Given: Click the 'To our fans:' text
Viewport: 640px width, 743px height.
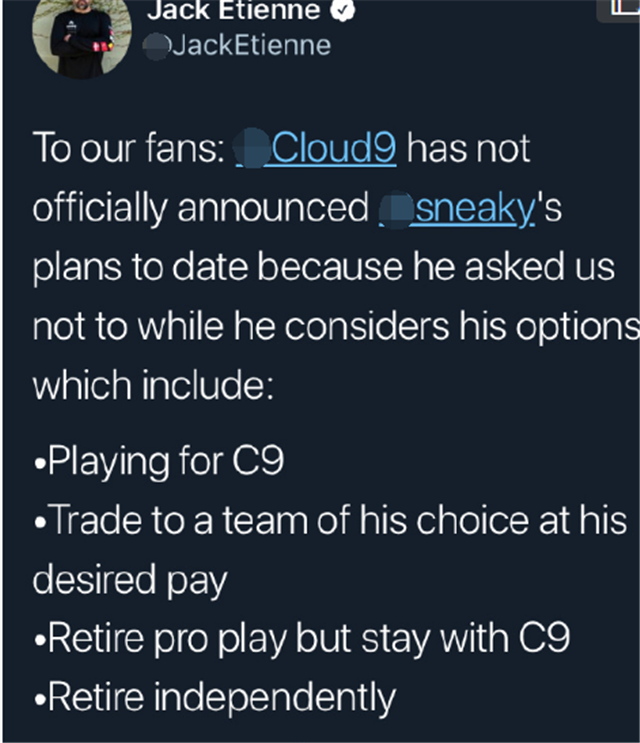Looking at the screenshot, I should (129, 148).
